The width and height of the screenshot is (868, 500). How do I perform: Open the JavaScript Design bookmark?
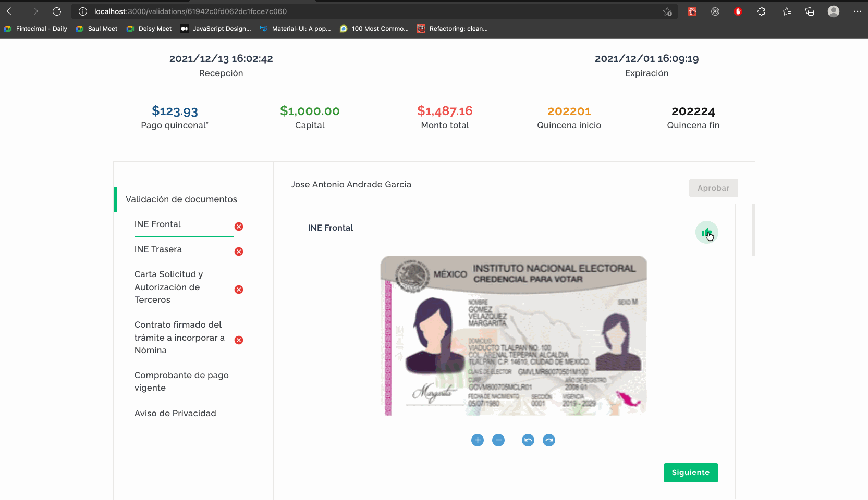216,29
